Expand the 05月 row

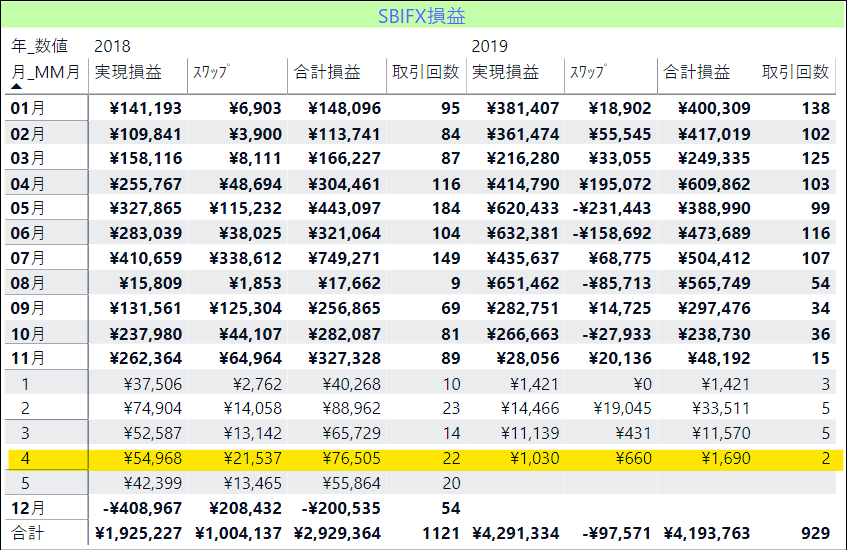(x=28, y=208)
